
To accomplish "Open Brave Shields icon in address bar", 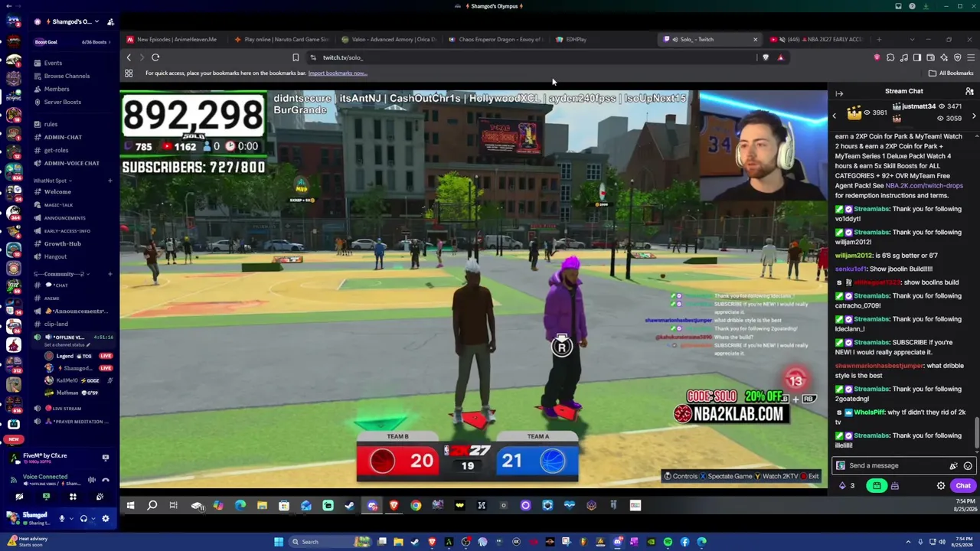I will [766, 57].
